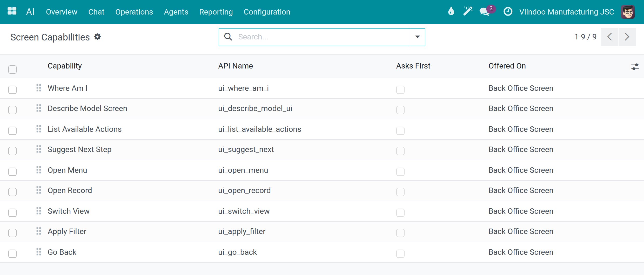Sort by the Capability column header
Viewport: 644px width, 275px height.
(65, 66)
